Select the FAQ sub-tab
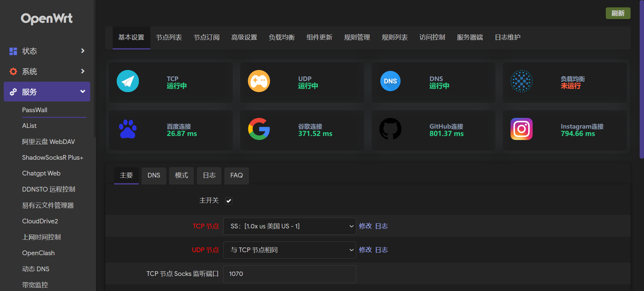This screenshot has height=291, width=644. [x=236, y=175]
